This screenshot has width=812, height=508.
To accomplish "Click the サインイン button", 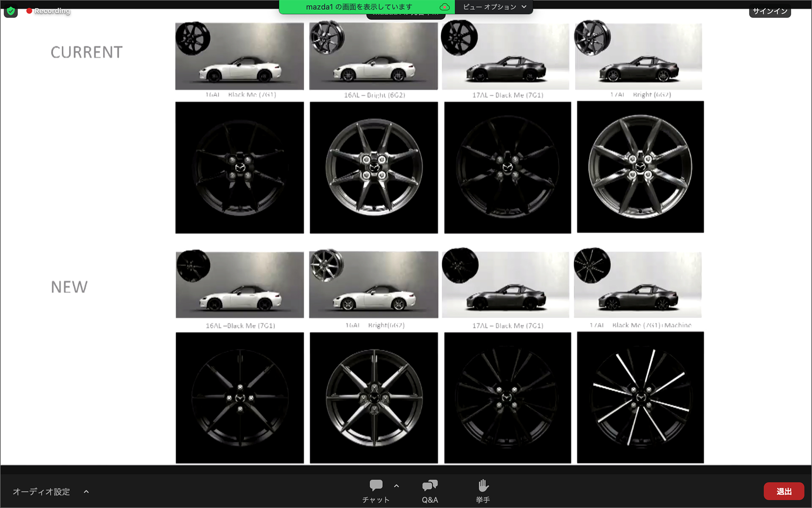I will pyautogui.click(x=770, y=11).
